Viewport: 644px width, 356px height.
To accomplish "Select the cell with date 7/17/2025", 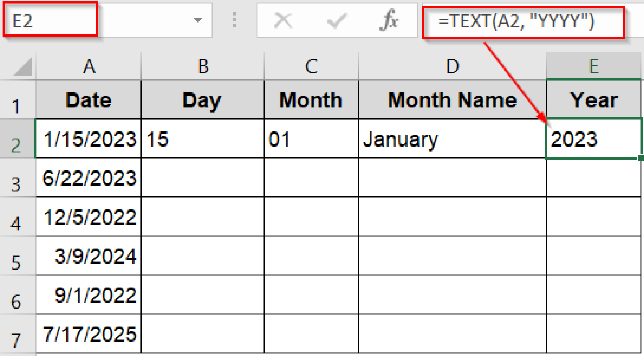I will click(88, 333).
